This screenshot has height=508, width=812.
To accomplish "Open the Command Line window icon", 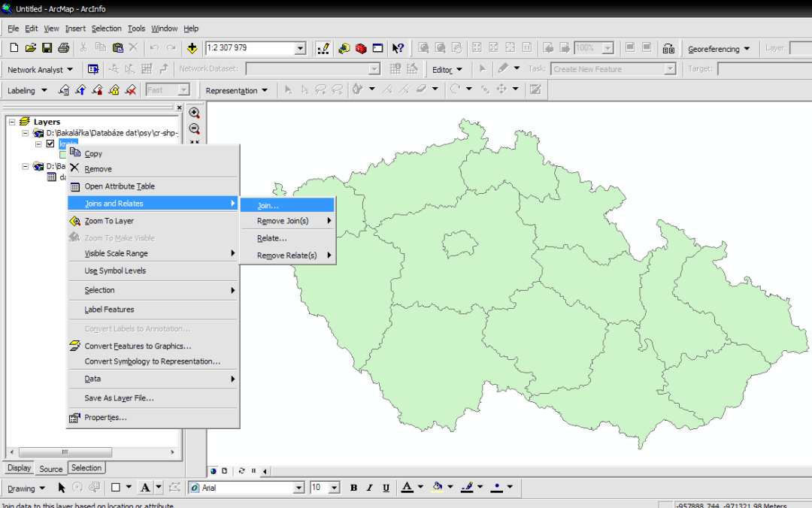I will (x=377, y=48).
